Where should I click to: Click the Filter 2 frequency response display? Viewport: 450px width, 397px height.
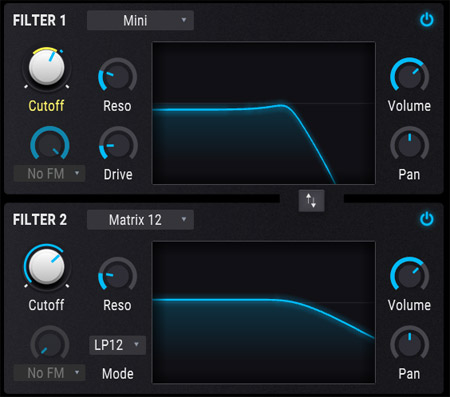264,312
